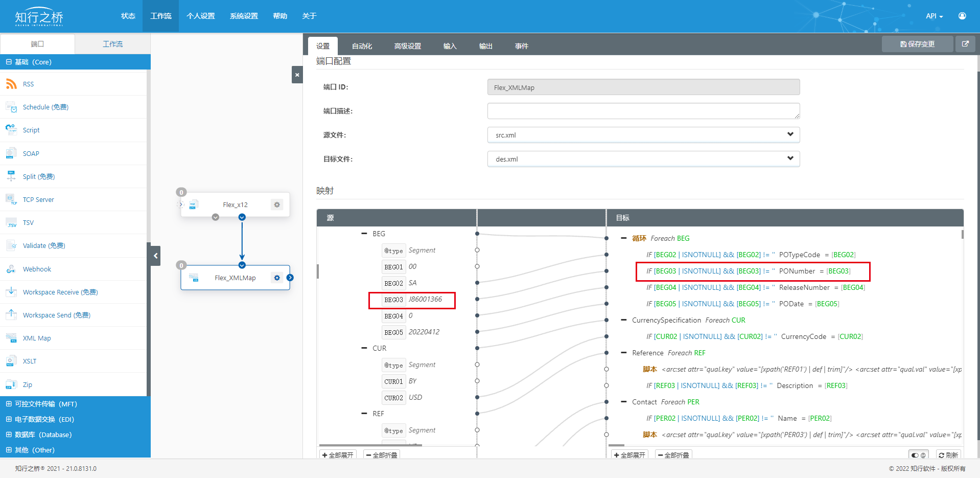Collapse the BEG source node
The image size is (980, 478).
coord(364,234)
